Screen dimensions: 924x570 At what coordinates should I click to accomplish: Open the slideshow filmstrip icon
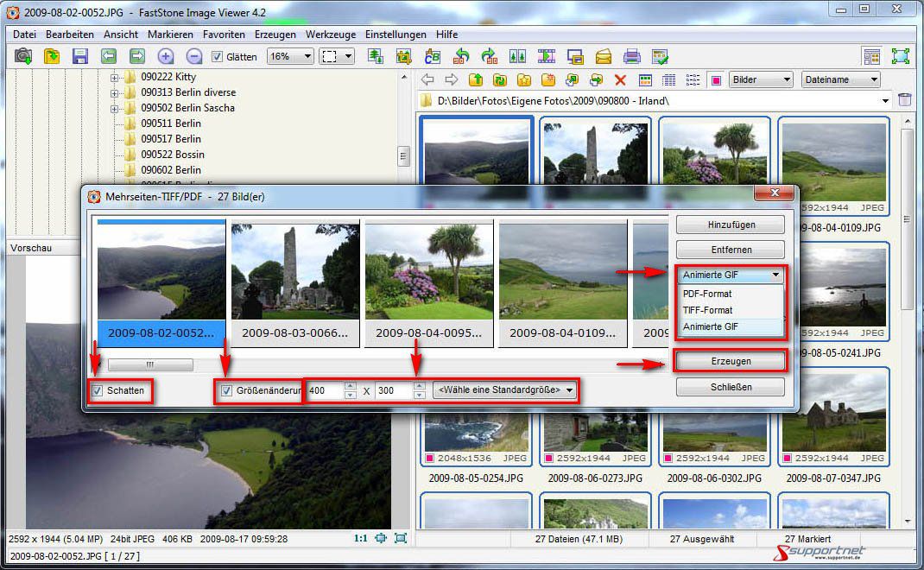pyautogui.click(x=547, y=56)
